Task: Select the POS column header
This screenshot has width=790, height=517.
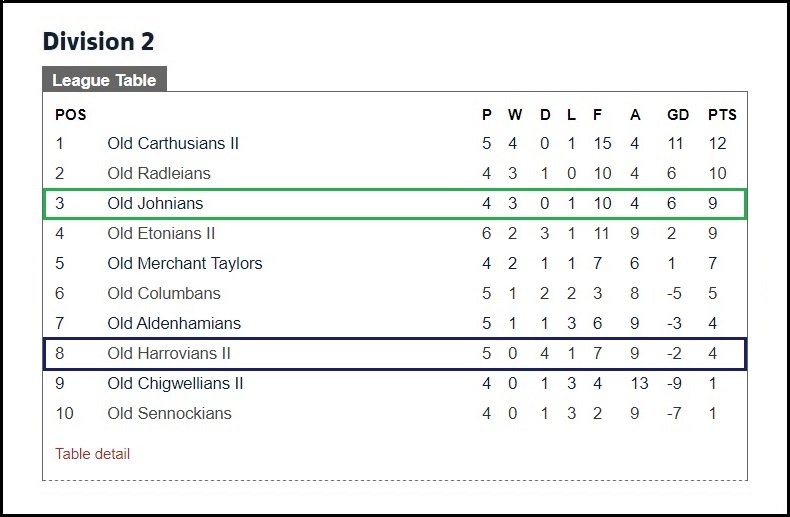Action: click(x=71, y=115)
